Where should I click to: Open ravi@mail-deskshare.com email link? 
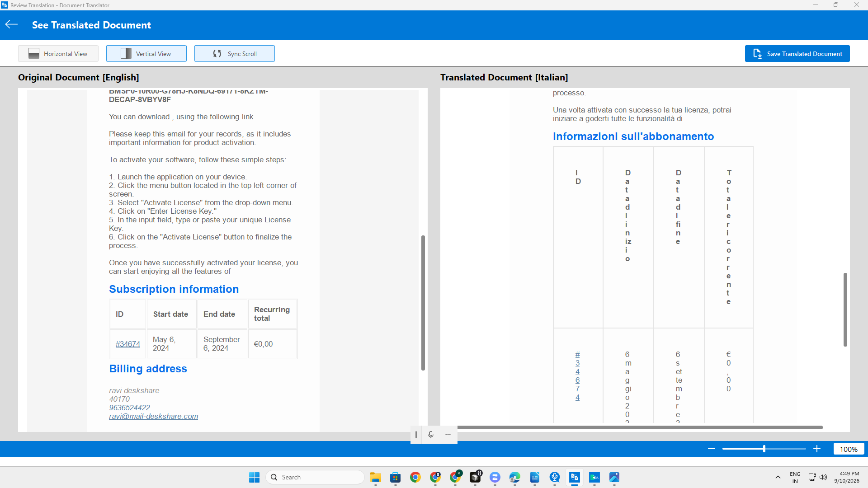(154, 416)
